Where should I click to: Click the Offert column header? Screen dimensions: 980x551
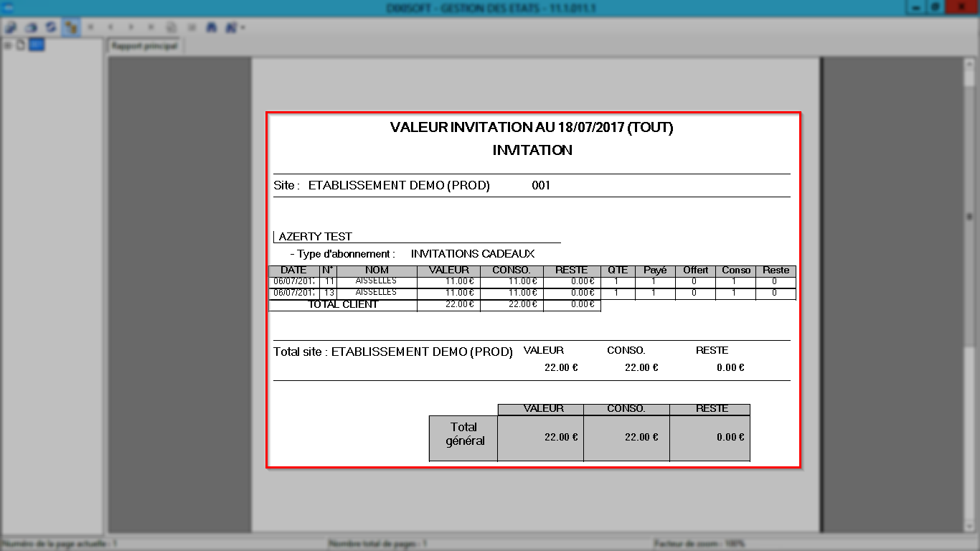point(695,270)
